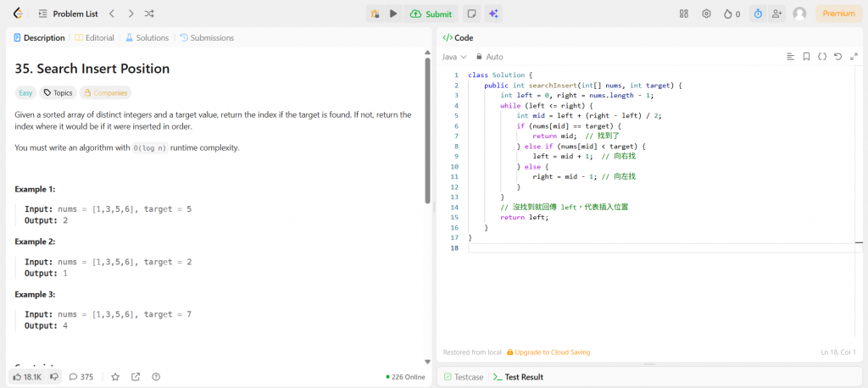Click the 'Ln 18, Col 1' status text
Screen dimensions: 868x388
tap(838, 352)
